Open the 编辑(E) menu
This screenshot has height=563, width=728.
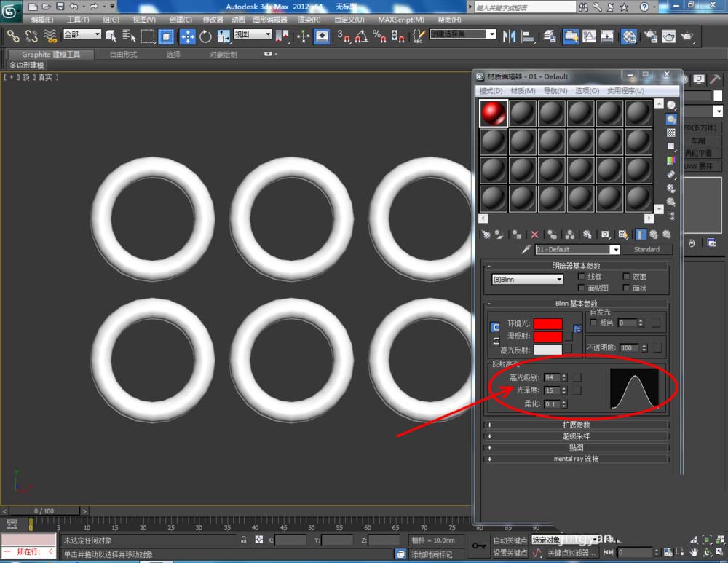coord(41,20)
